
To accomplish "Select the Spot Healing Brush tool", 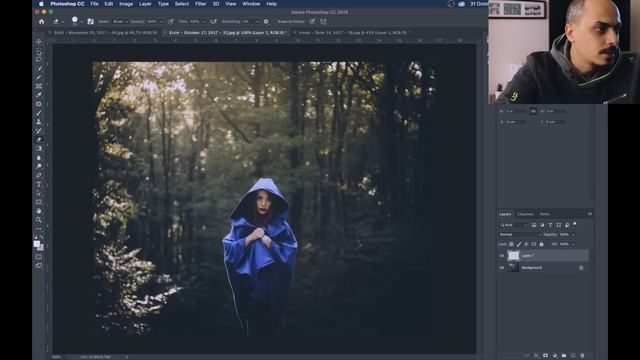I will pyautogui.click(x=39, y=104).
